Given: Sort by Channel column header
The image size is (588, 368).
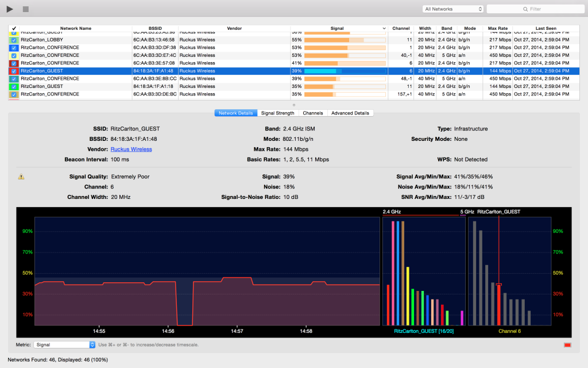Looking at the screenshot, I should (401, 29).
